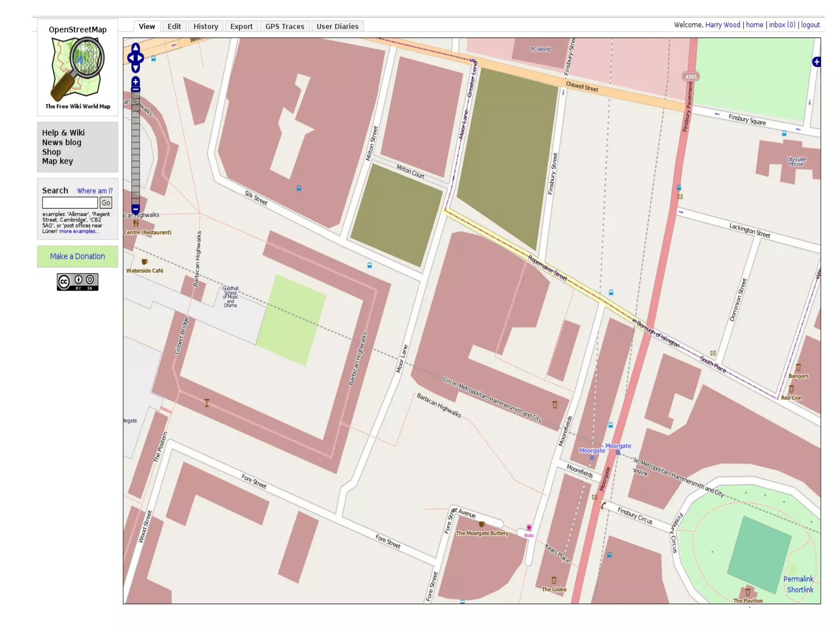The height and width of the screenshot is (630, 840).
Task: Zoom in with the plus button
Action: (x=135, y=81)
